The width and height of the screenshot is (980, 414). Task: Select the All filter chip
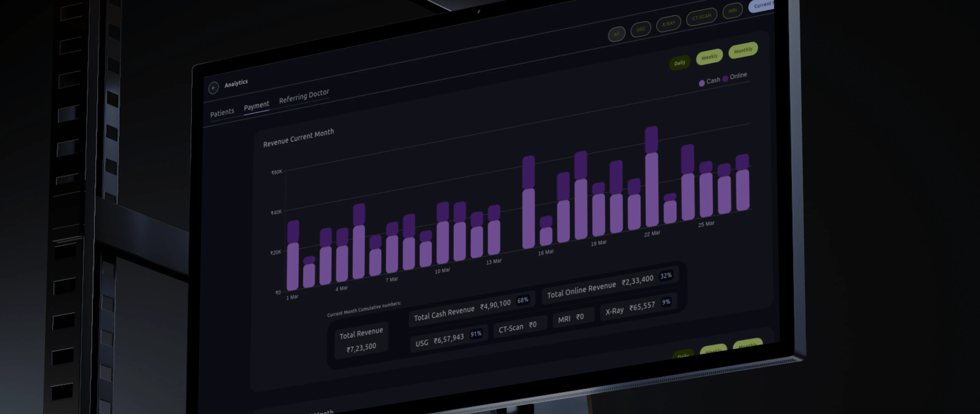[x=617, y=34]
